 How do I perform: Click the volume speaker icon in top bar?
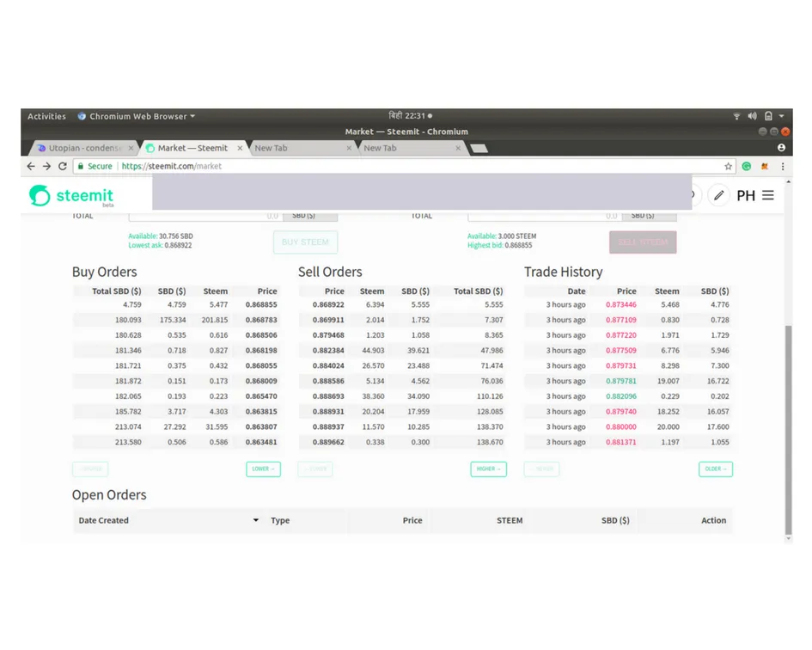coord(752,116)
